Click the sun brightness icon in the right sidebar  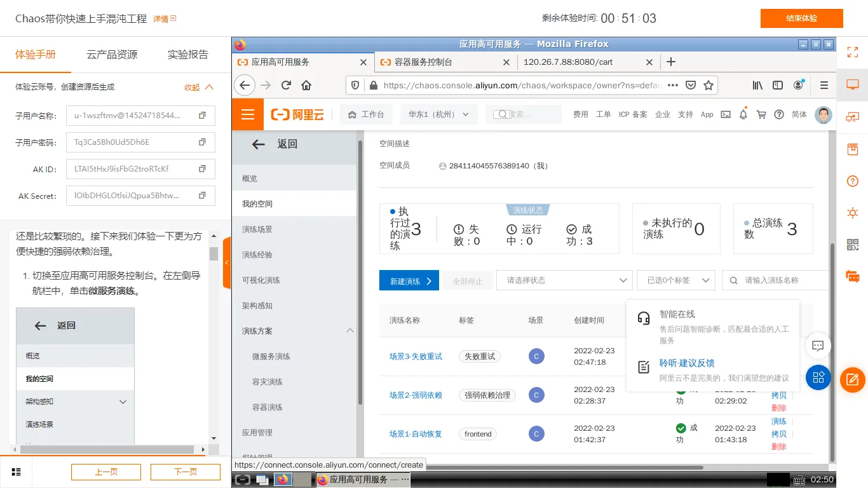853,213
